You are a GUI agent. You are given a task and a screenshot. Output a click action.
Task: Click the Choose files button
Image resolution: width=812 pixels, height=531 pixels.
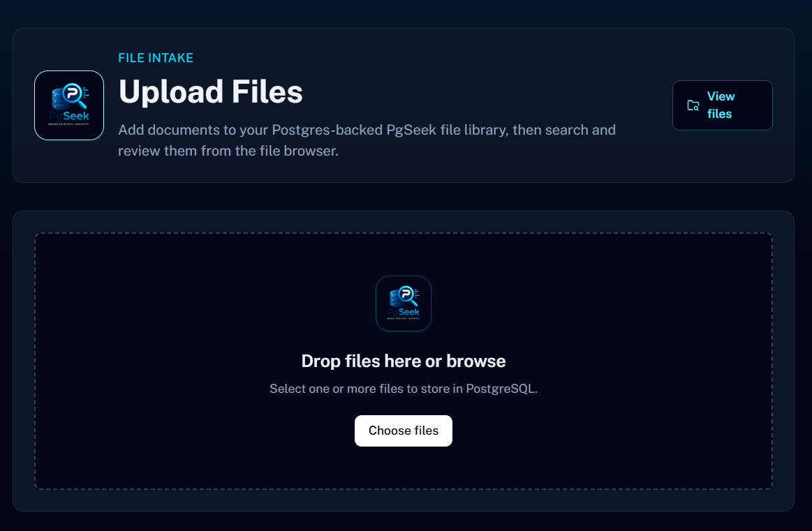(x=404, y=431)
